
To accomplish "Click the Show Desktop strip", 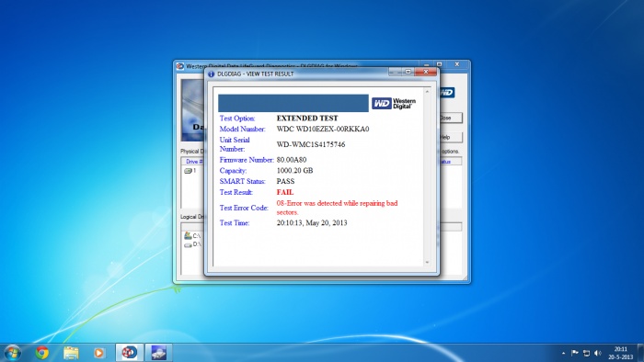I will pyautogui.click(x=640, y=353).
